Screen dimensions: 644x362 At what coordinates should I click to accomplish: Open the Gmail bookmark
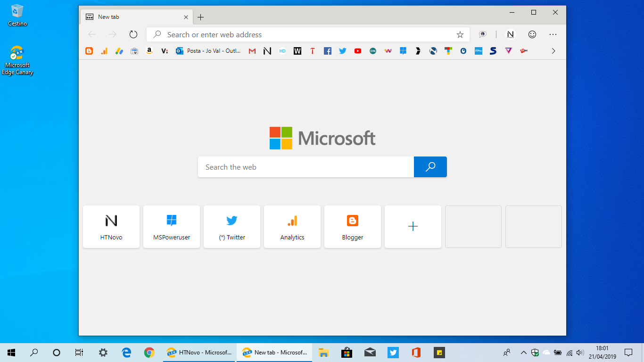tap(252, 50)
